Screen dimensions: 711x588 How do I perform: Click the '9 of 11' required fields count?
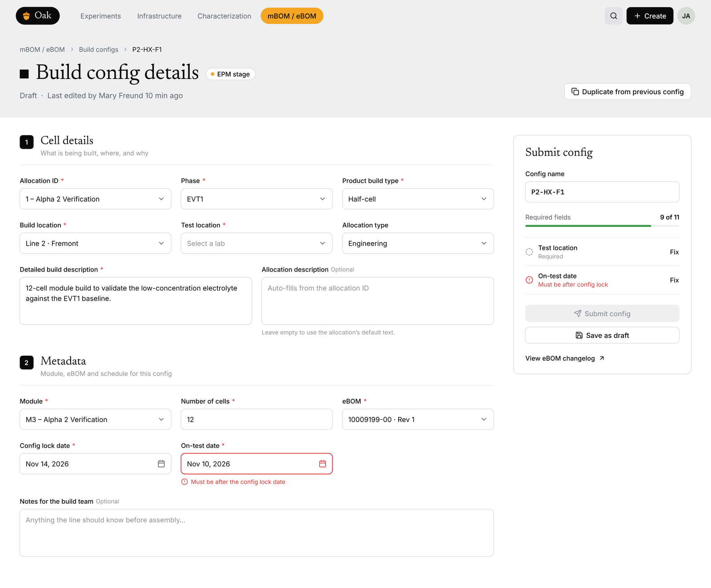click(670, 217)
